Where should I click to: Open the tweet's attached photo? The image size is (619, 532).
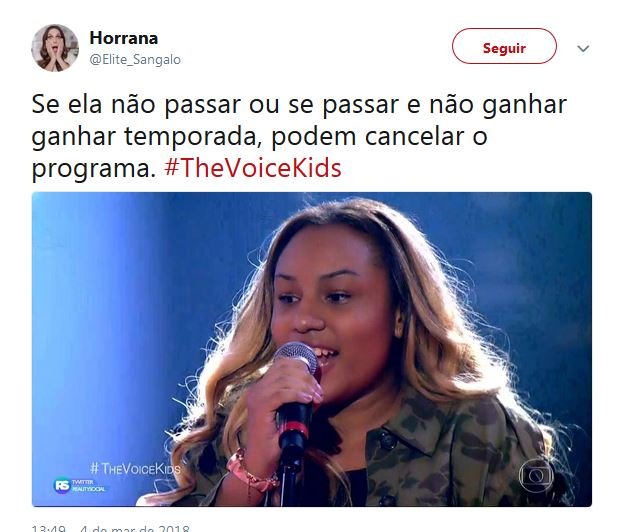coord(311,349)
